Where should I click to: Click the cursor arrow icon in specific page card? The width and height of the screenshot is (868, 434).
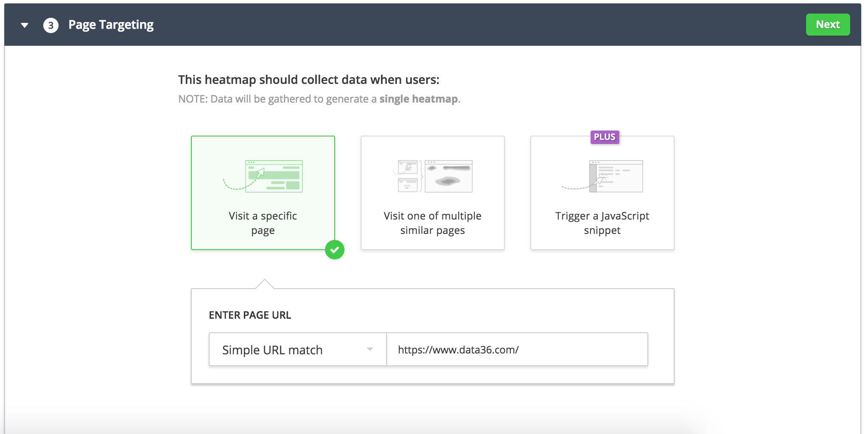260,173
